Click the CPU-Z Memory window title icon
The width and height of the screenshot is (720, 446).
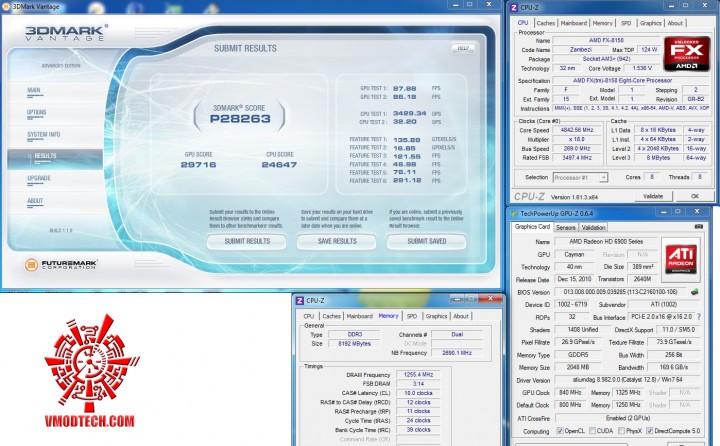point(299,300)
